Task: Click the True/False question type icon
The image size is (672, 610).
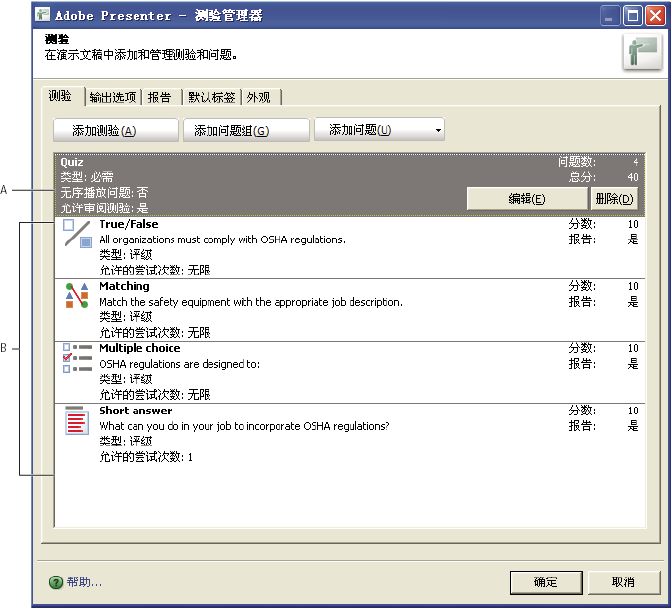Action: (x=77, y=234)
